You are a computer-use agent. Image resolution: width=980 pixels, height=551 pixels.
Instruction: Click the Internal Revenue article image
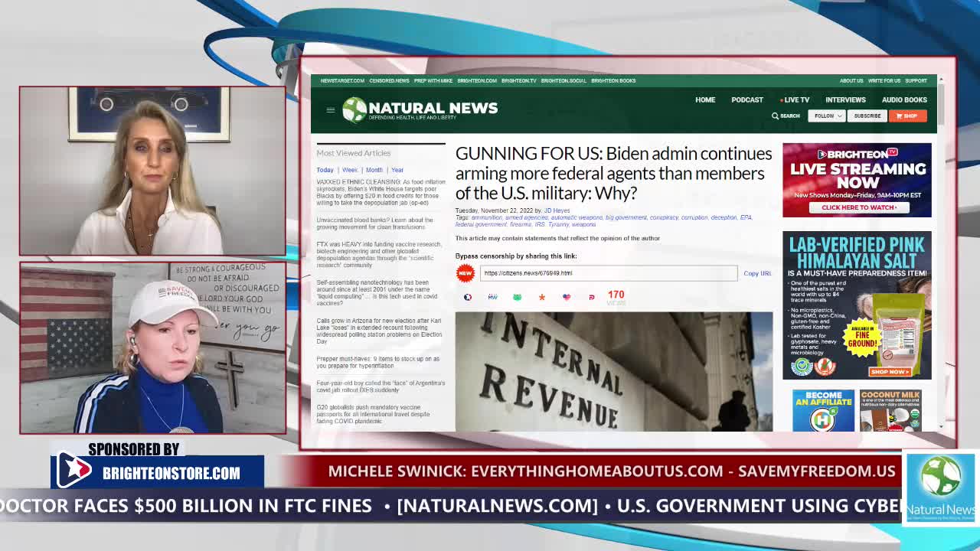click(614, 371)
